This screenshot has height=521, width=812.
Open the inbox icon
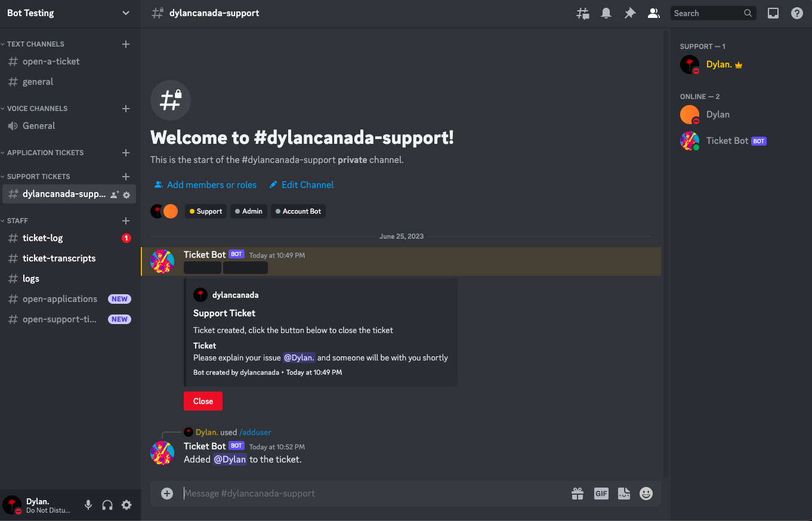[773, 13]
